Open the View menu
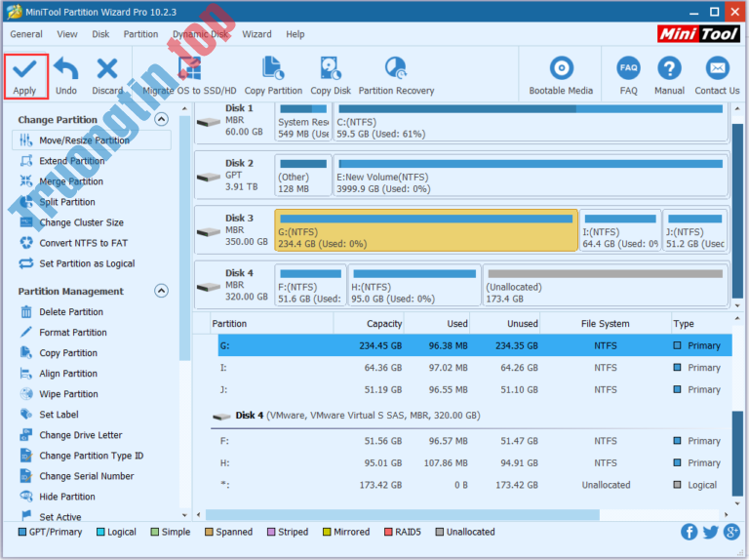The height and width of the screenshot is (560, 749). point(67,34)
